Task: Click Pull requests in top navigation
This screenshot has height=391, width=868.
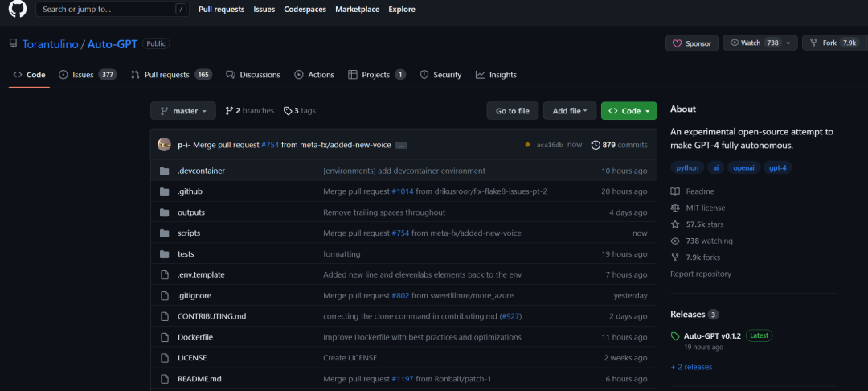Action: (x=222, y=10)
